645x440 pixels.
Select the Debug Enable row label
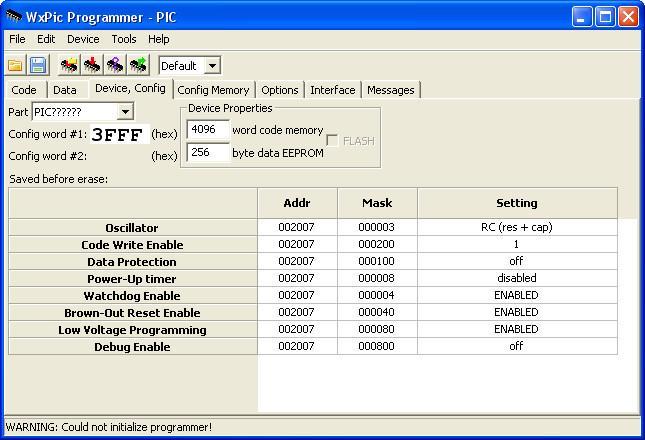point(132,347)
